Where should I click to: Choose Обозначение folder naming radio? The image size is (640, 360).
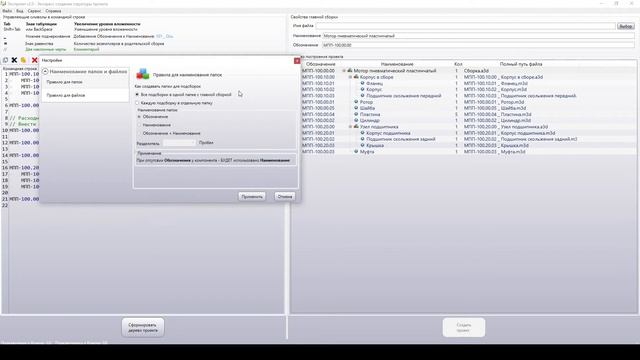[x=140, y=117]
